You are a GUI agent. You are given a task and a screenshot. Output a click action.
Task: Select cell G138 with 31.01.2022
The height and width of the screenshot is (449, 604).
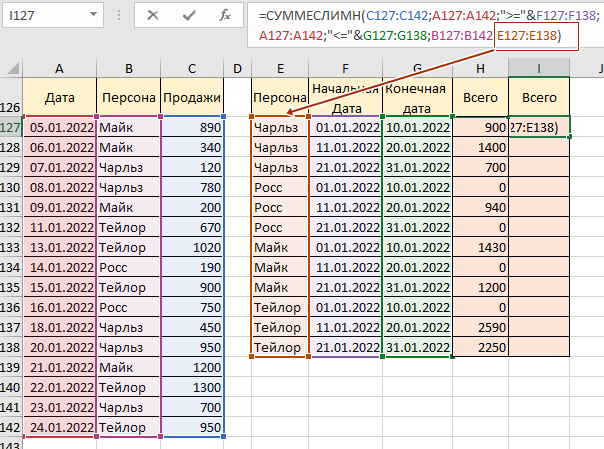click(418, 347)
